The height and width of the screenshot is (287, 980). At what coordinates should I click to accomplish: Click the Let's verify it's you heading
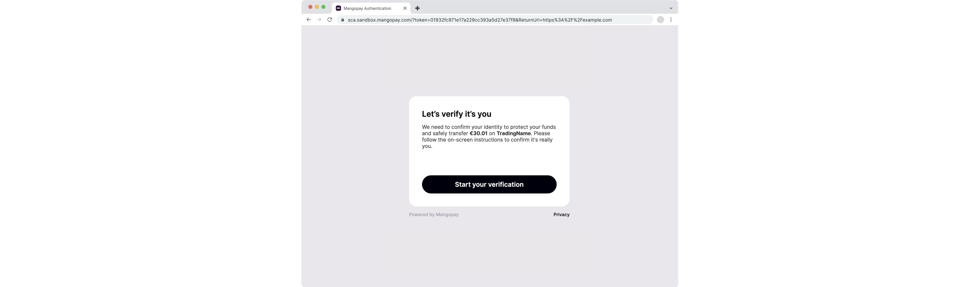pos(457,114)
